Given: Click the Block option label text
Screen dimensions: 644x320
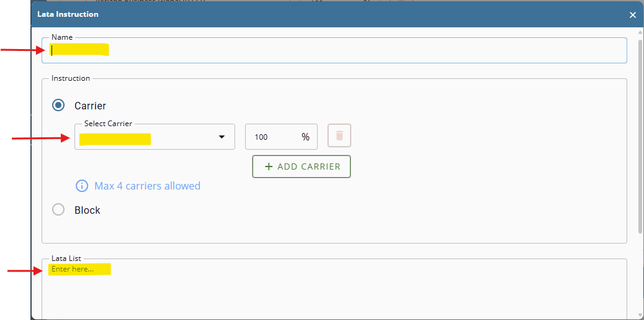Looking at the screenshot, I should pos(87,210).
